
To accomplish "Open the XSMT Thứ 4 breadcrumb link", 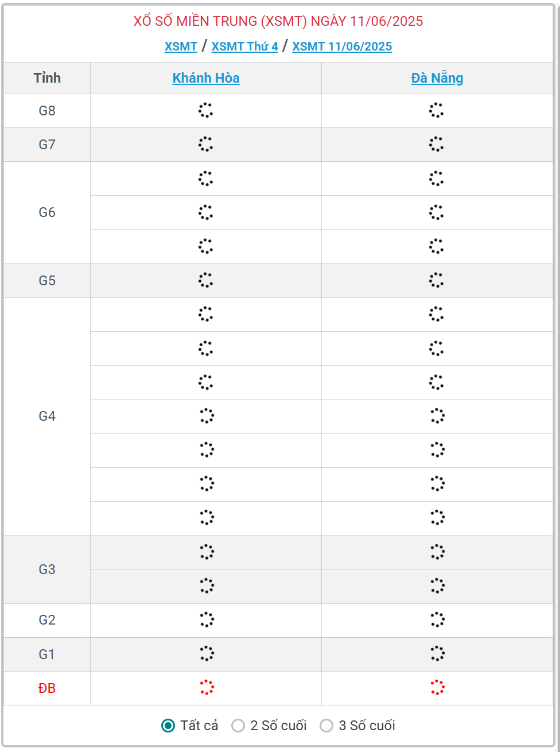I will (x=244, y=46).
